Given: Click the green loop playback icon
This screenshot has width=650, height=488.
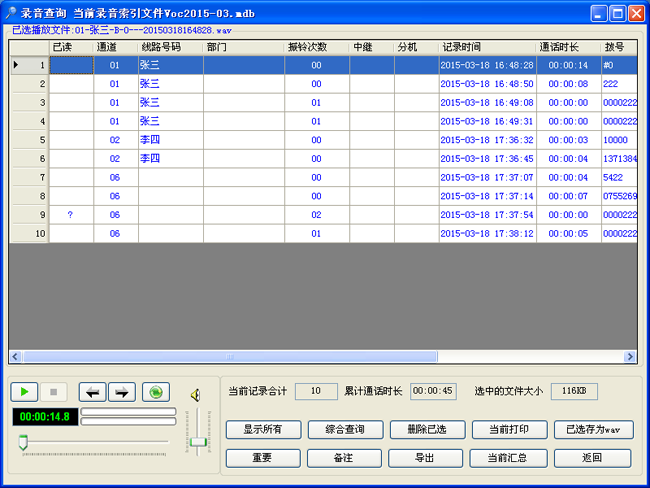Looking at the screenshot, I should 155,392.
